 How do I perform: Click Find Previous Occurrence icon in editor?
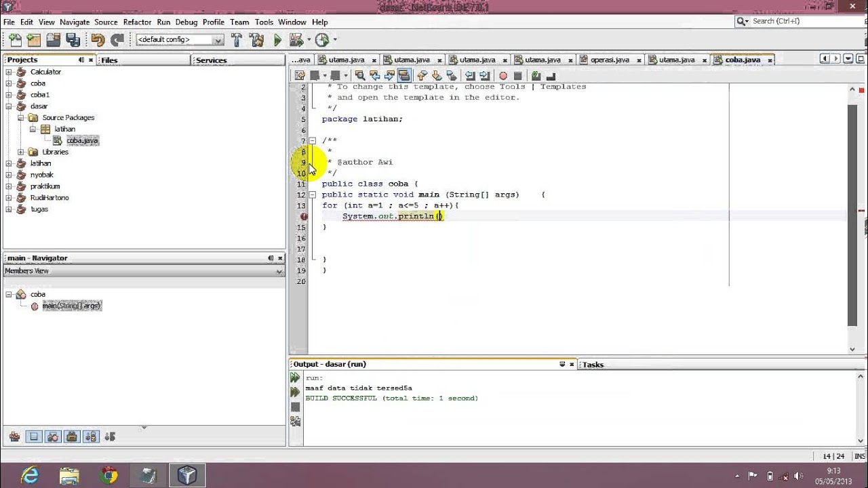pyautogui.click(x=375, y=76)
